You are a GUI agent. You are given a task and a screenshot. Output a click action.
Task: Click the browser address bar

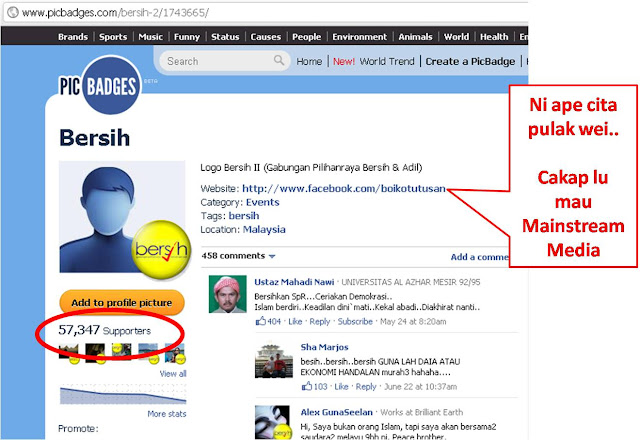coord(265,13)
